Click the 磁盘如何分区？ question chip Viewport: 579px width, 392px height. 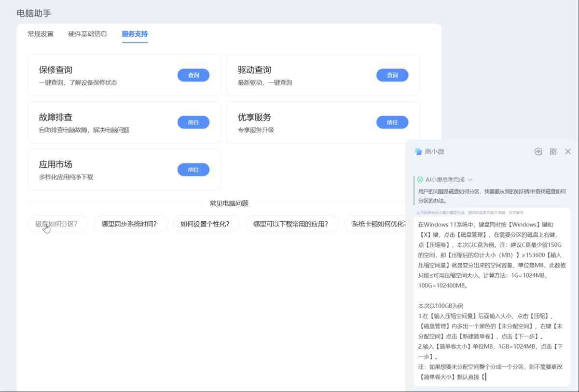click(x=57, y=224)
